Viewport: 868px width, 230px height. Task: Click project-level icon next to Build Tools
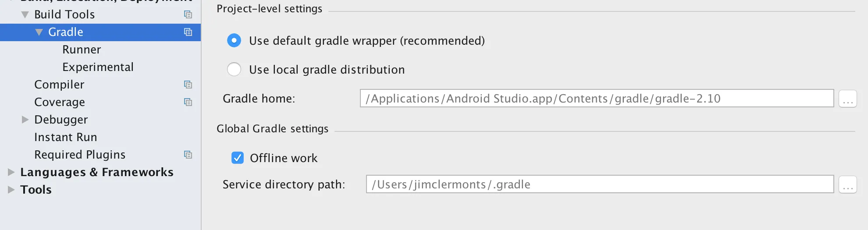tap(188, 14)
